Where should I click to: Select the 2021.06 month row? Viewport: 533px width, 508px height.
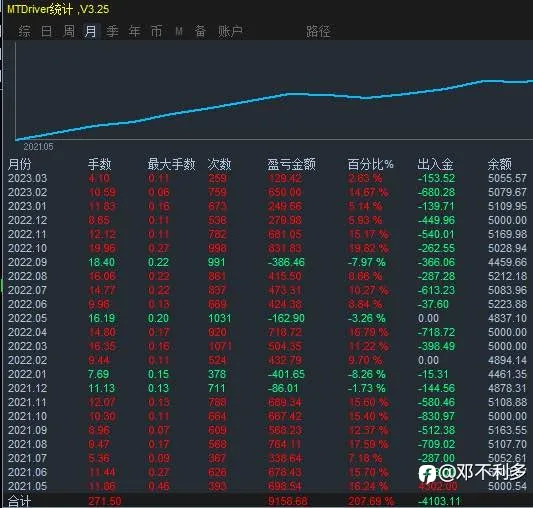(x=267, y=472)
